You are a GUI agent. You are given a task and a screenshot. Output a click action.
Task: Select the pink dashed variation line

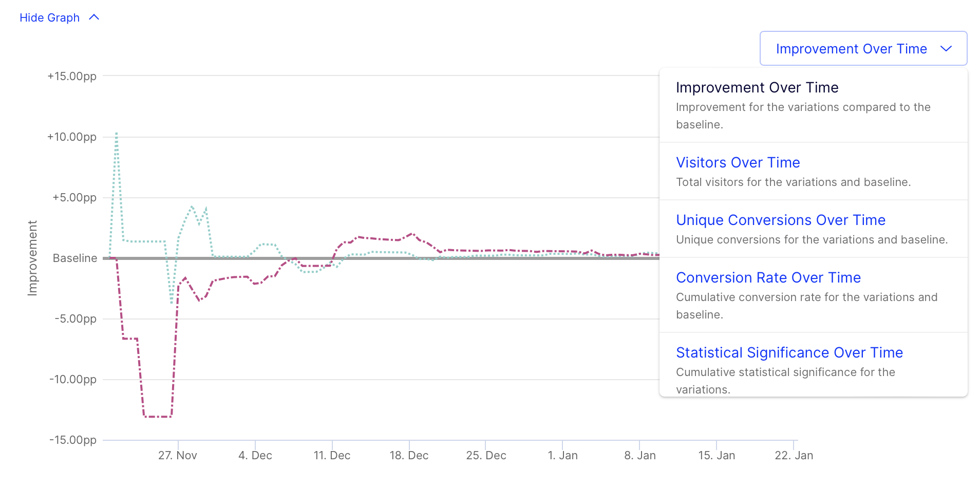pos(157,416)
